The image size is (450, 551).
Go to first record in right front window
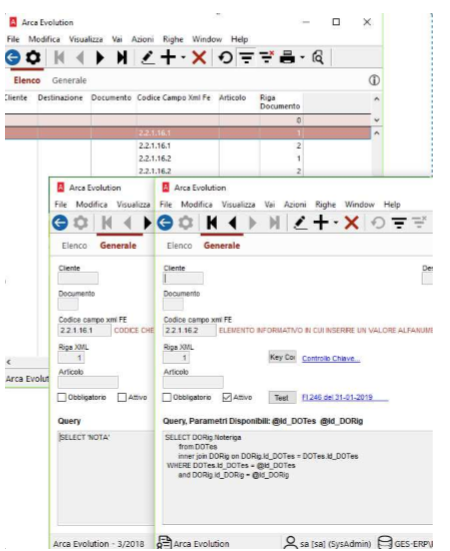(212, 222)
